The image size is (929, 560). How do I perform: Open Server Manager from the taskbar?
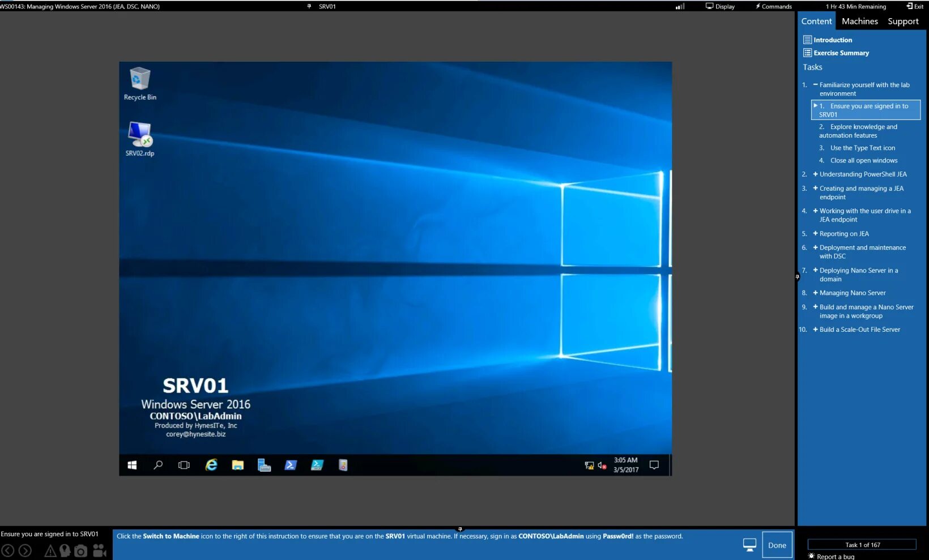coord(264,465)
